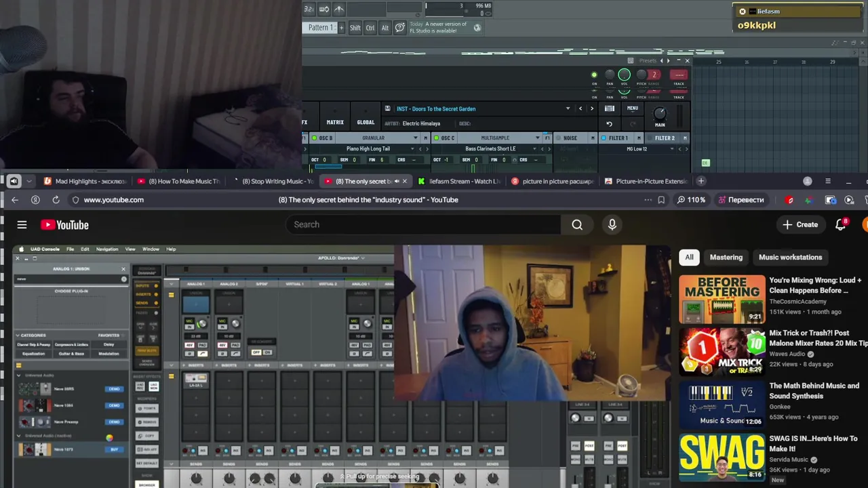Viewport: 868px width, 488px height.
Task: Click the undo arrow in the synth
Action: 609,124
